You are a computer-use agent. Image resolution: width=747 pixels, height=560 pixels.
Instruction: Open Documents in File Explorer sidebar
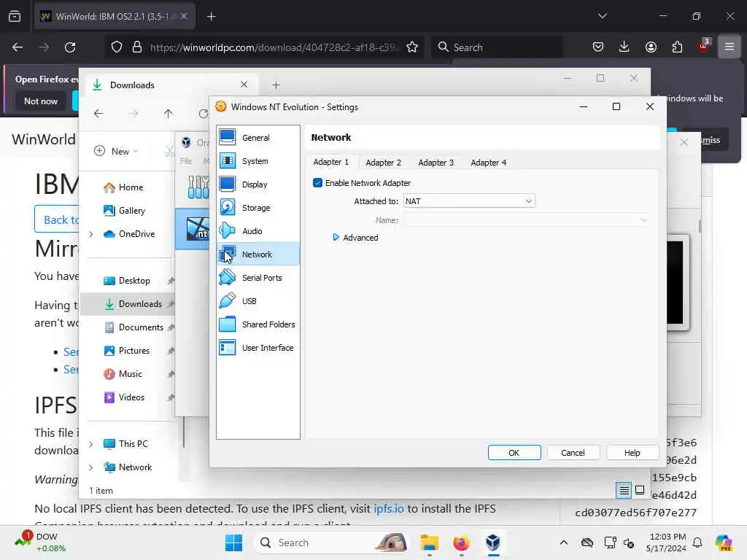[x=133, y=327]
